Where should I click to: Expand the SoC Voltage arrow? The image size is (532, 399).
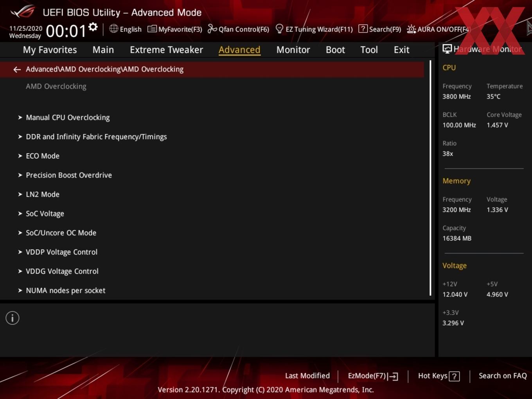pos(20,213)
